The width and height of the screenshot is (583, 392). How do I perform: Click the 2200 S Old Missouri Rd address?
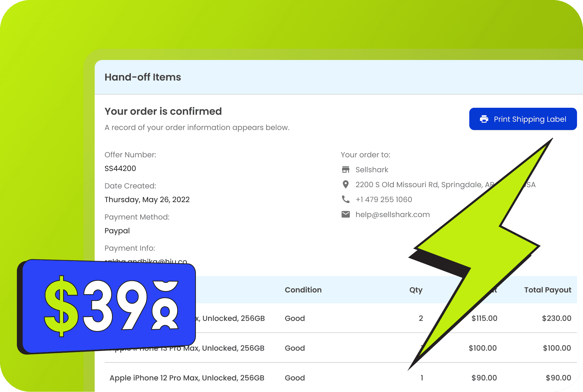[x=446, y=185]
